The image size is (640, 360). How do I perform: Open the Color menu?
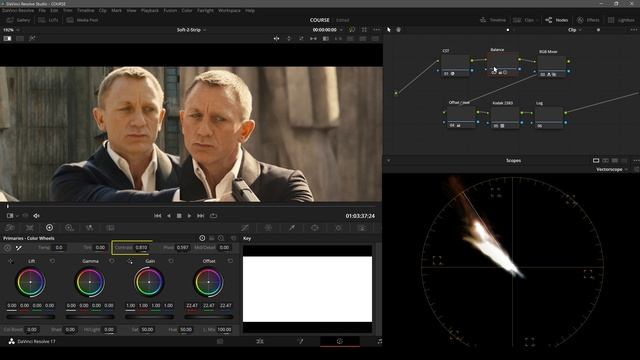click(187, 10)
